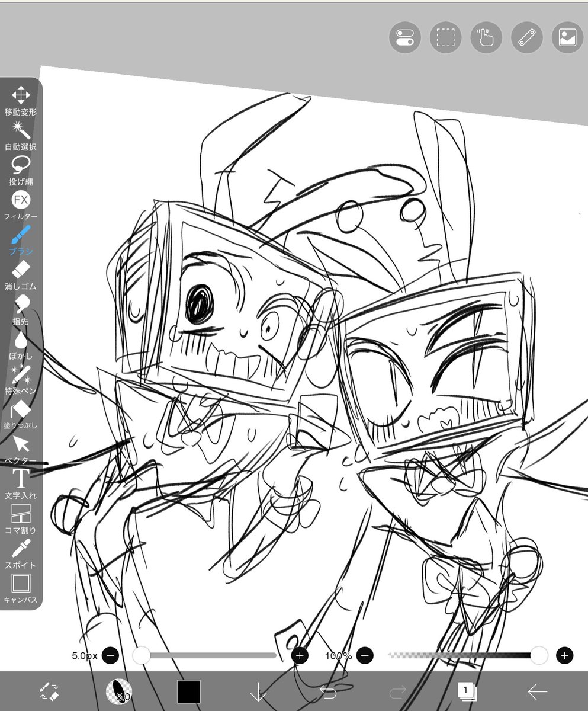Select the Smudge (指先) tool
The width and height of the screenshot is (588, 711).
point(21,310)
